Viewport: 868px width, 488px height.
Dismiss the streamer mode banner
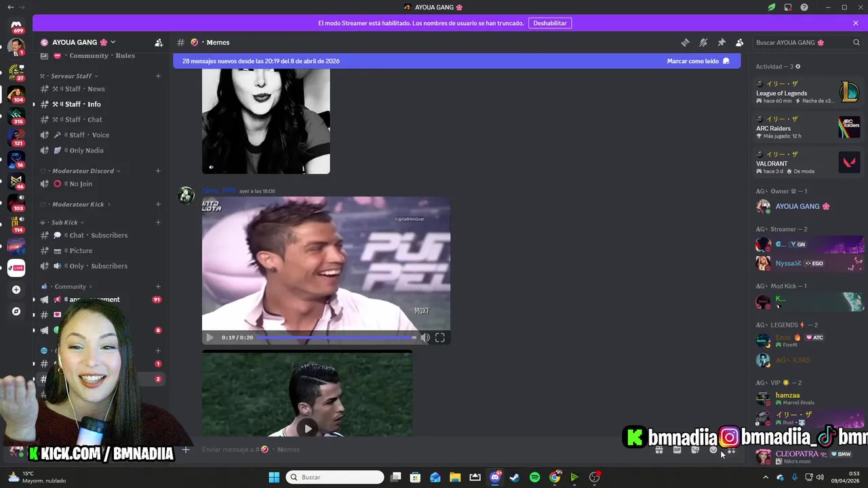(856, 23)
